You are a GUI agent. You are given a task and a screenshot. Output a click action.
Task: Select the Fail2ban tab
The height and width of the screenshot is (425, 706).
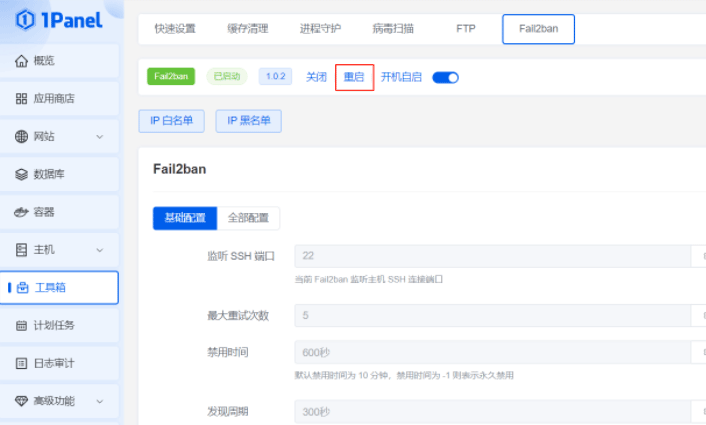click(539, 29)
